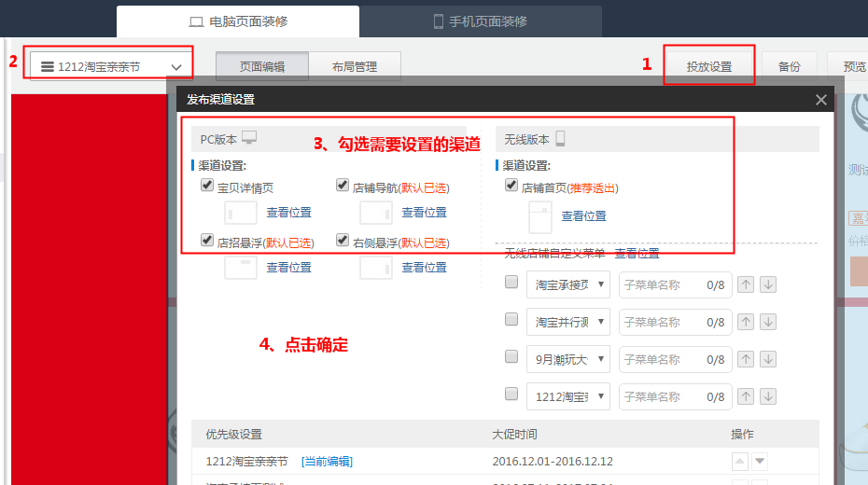868x485 pixels.
Task: Uncheck the 宝贝详情页 channel checkbox
Action: (207, 187)
